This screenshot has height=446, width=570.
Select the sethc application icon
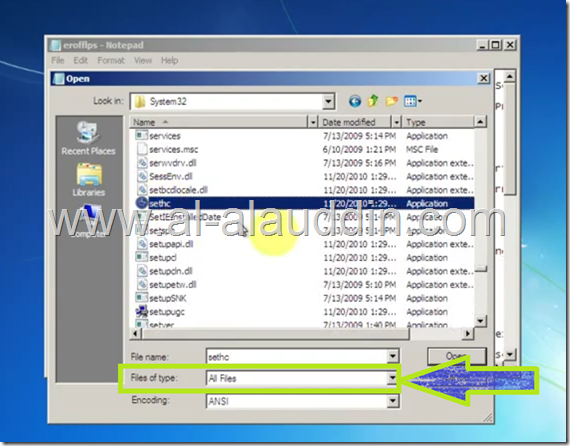(141, 203)
